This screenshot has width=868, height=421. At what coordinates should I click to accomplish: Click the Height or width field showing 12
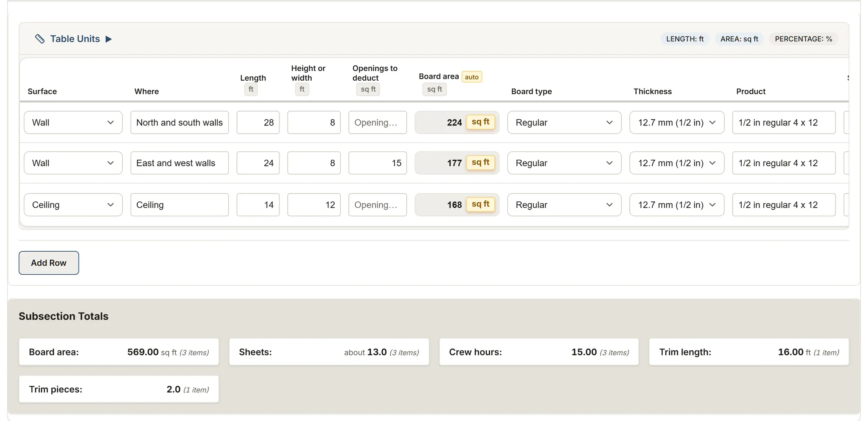(314, 204)
